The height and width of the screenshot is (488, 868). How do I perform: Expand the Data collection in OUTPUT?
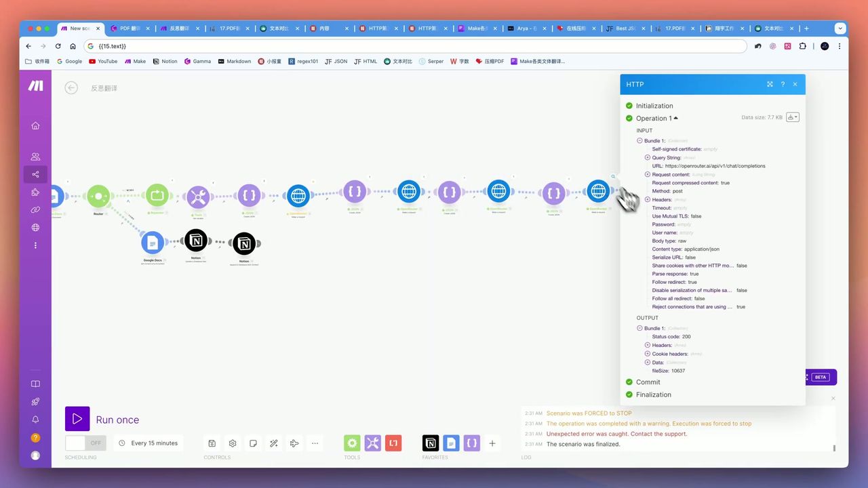(648, 363)
